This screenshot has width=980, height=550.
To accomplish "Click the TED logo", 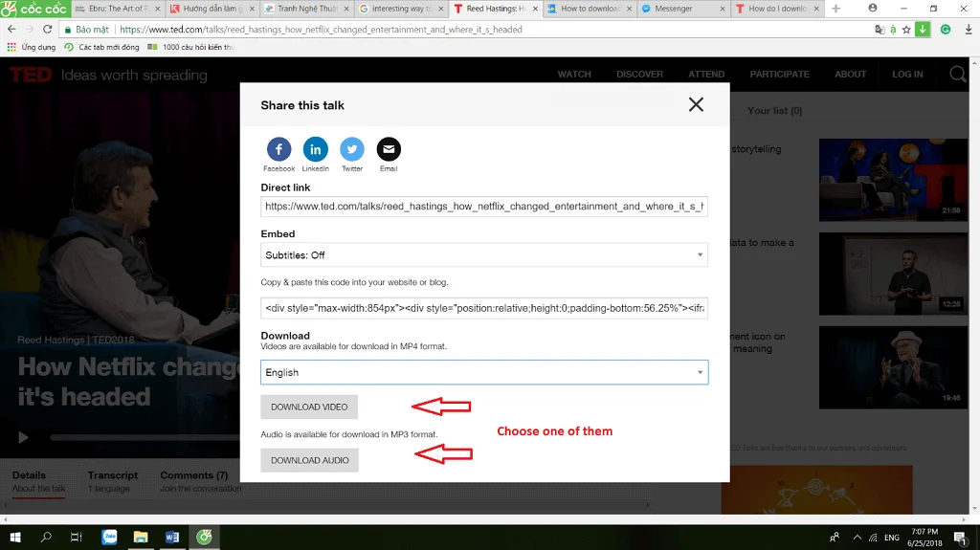I will [30, 75].
